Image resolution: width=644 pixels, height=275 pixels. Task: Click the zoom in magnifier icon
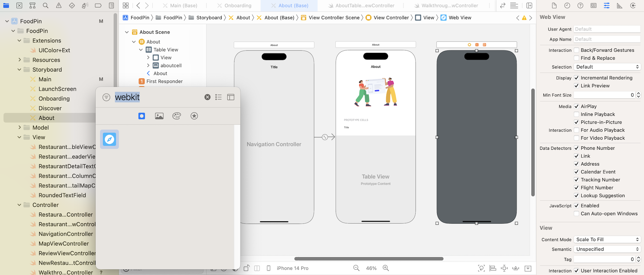coord(386,268)
